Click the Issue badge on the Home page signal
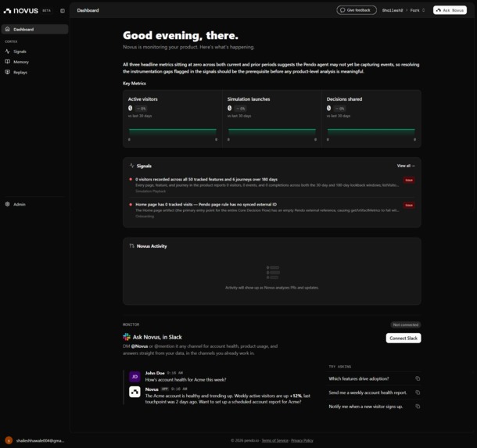This screenshot has width=477, height=448. [409, 206]
